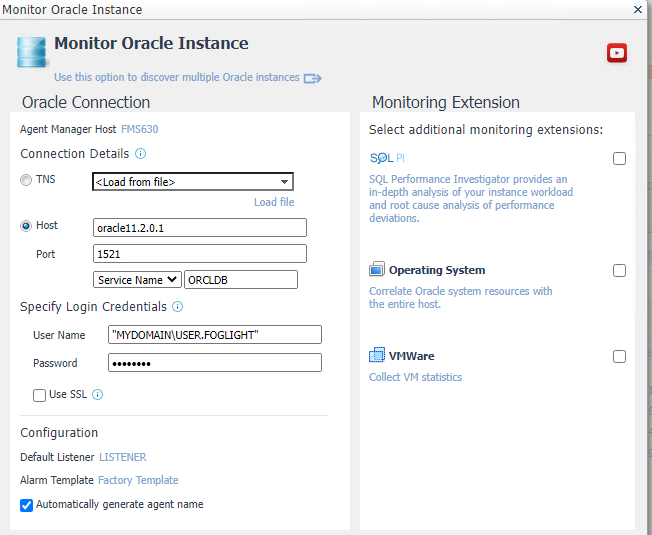Select the TNS radio button

pos(26,181)
